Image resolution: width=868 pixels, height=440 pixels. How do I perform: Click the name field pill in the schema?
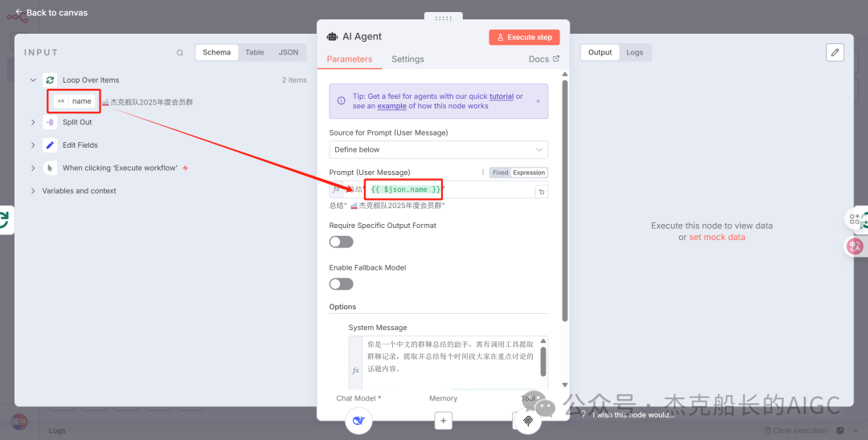pos(74,101)
